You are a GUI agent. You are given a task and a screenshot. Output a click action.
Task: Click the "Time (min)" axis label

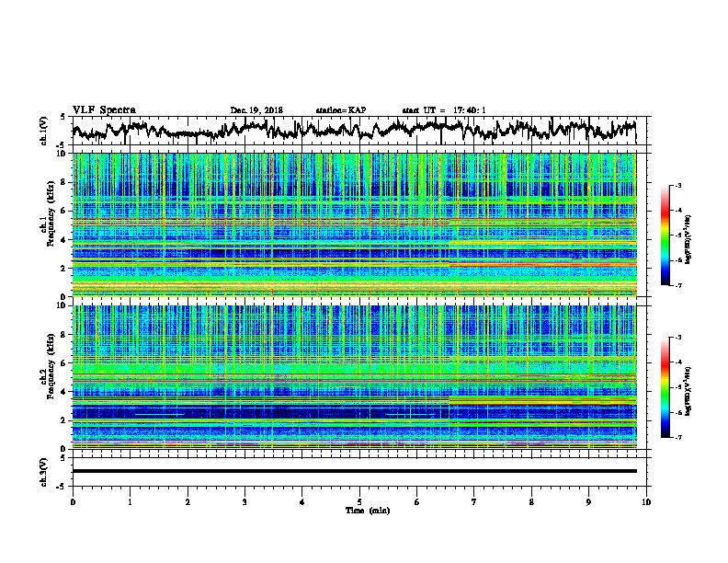[x=368, y=511]
